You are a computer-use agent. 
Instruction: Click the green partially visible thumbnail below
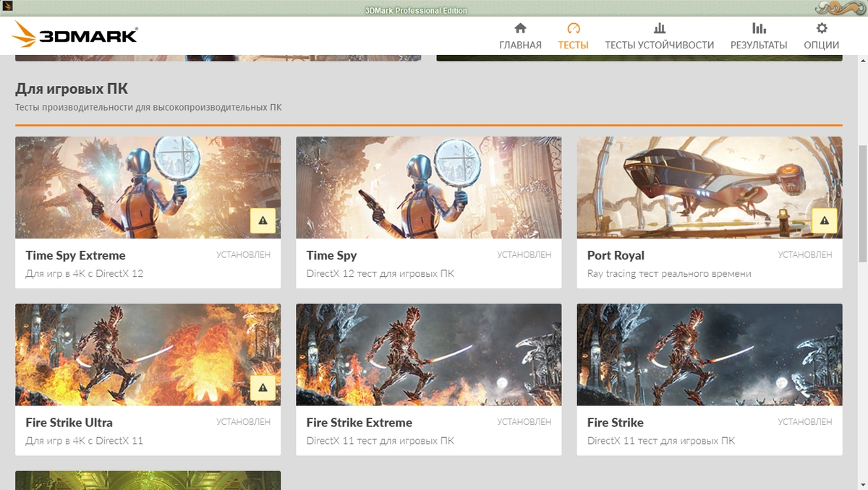pyautogui.click(x=148, y=481)
